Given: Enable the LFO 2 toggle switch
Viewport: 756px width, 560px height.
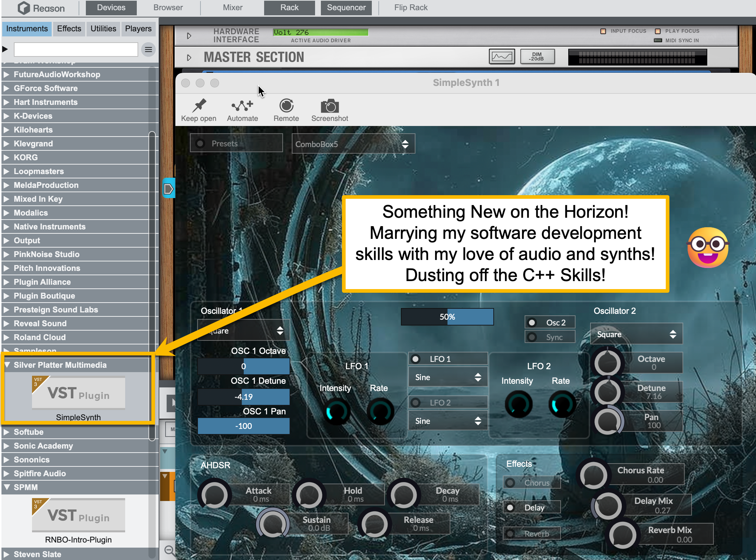Looking at the screenshot, I should pos(448,403).
